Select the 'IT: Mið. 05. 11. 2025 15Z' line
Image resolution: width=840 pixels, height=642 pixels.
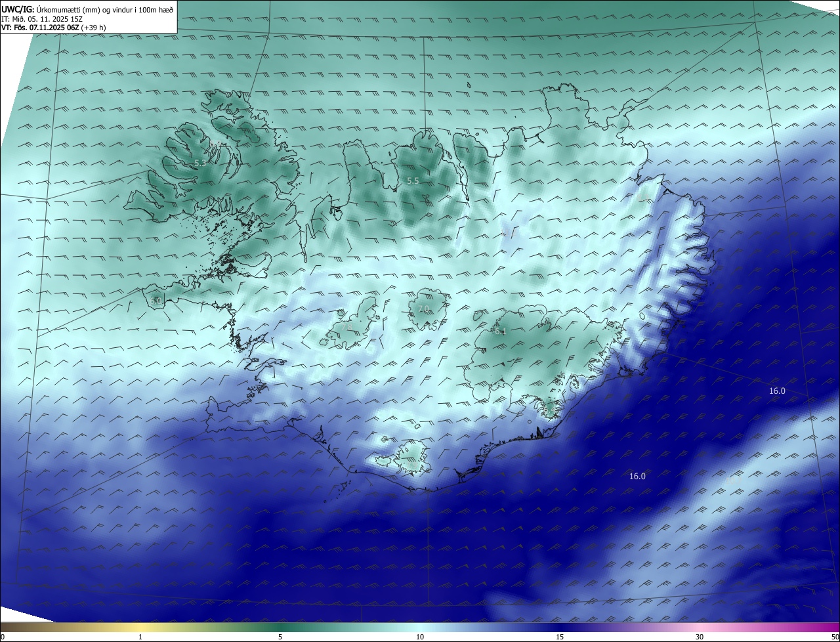[x=42, y=18]
